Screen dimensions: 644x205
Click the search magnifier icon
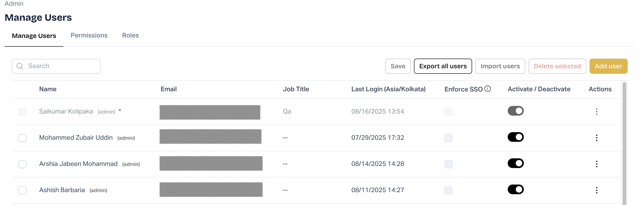click(20, 66)
